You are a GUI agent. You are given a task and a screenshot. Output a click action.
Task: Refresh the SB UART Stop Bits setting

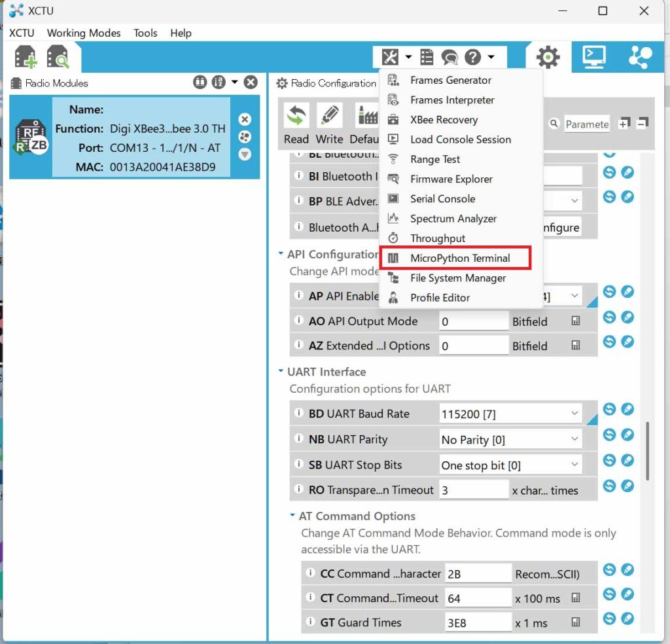click(x=609, y=460)
